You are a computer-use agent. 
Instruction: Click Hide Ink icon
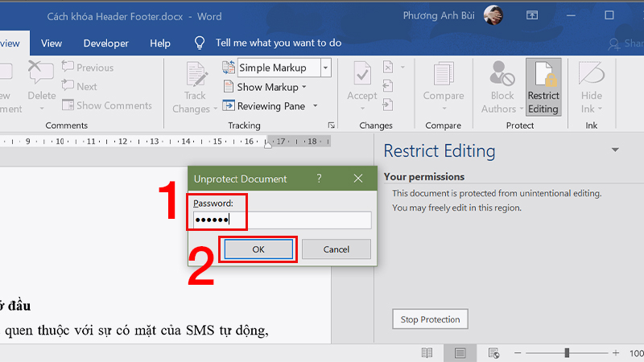point(592,73)
